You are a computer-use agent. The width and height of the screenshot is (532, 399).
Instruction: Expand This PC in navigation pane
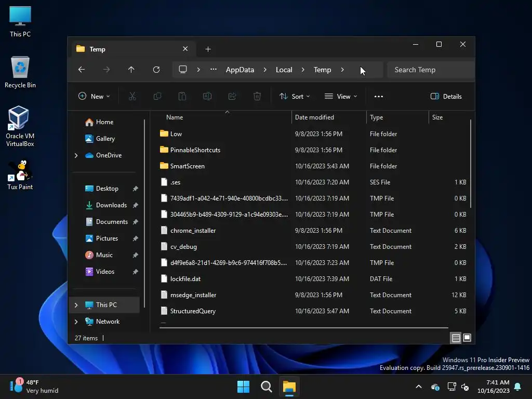[x=76, y=305]
